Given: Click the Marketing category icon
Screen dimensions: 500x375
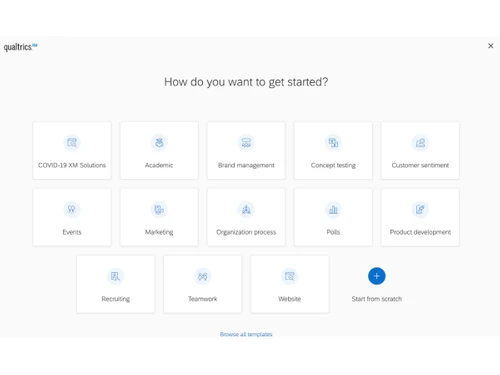Looking at the screenshot, I should point(159,209).
